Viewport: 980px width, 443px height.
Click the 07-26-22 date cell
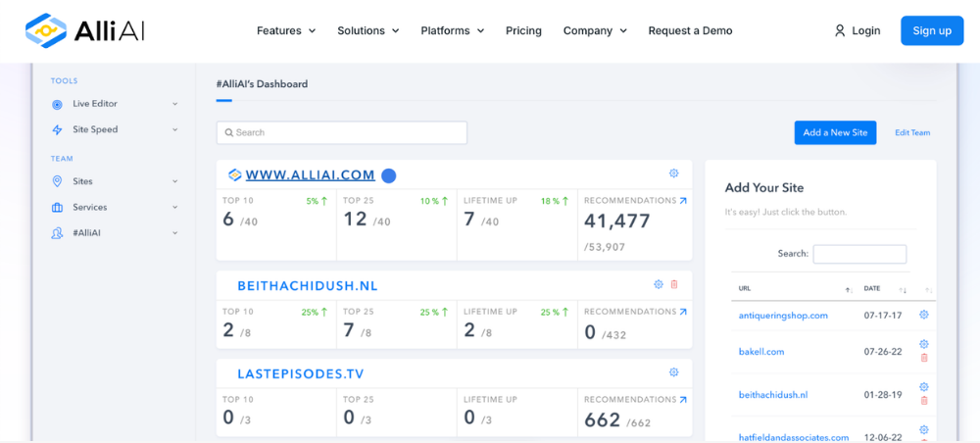(883, 352)
